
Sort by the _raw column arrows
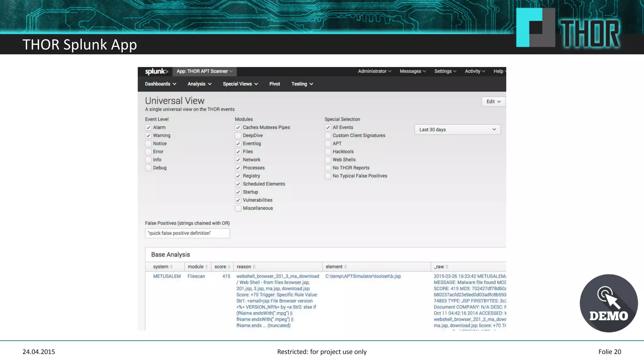click(447, 267)
